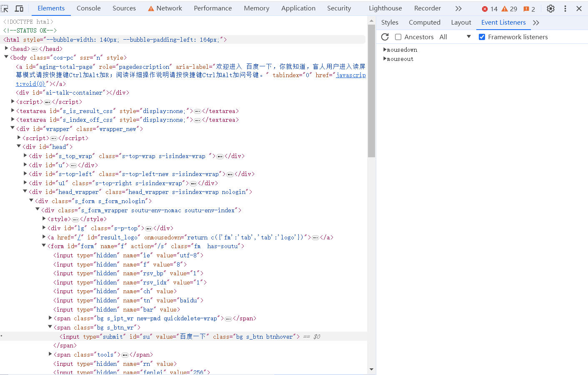This screenshot has width=588, height=375.
Task: Switch to the Styles sidebar tab
Action: (x=390, y=23)
